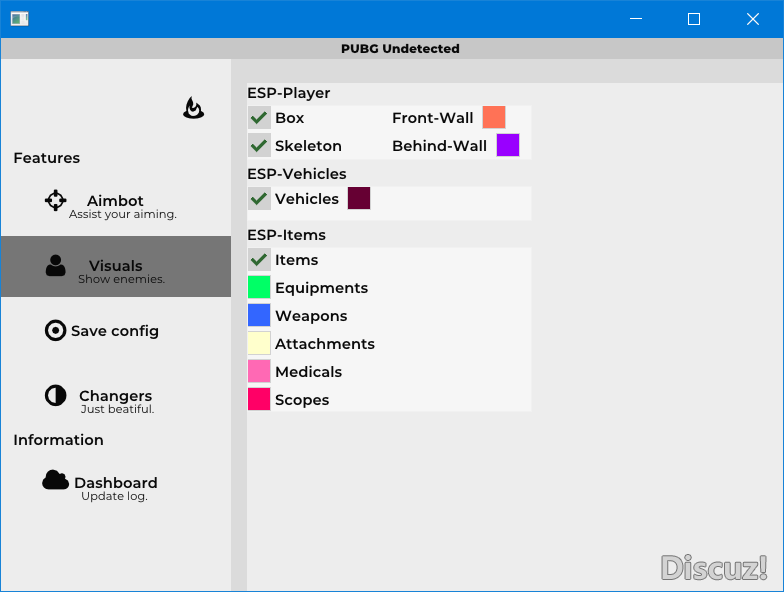This screenshot has width=784, height=592.
Task: Select the 'Visuals' menu label
Action: pos(116,266)
